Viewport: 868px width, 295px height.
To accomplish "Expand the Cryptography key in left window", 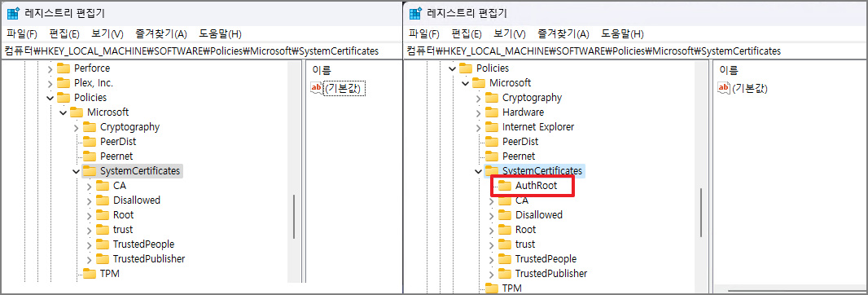I will point(77,127).
